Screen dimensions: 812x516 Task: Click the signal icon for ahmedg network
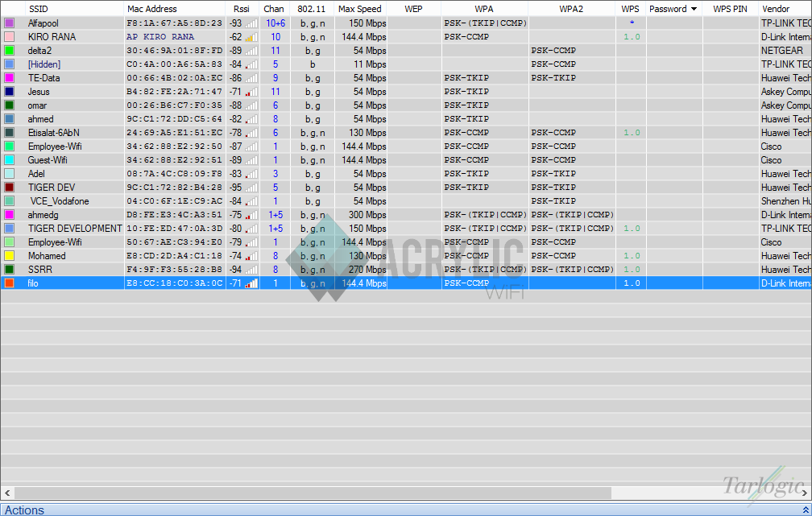click(x=251, y=215)
